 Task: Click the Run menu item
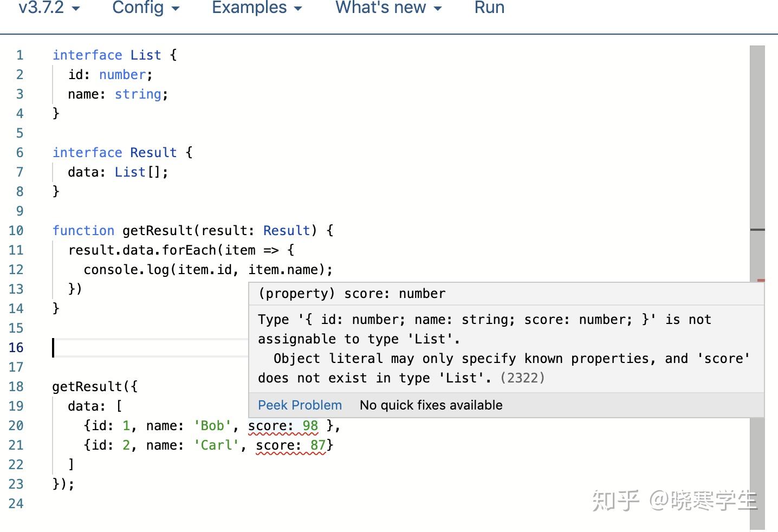[489, 8]
